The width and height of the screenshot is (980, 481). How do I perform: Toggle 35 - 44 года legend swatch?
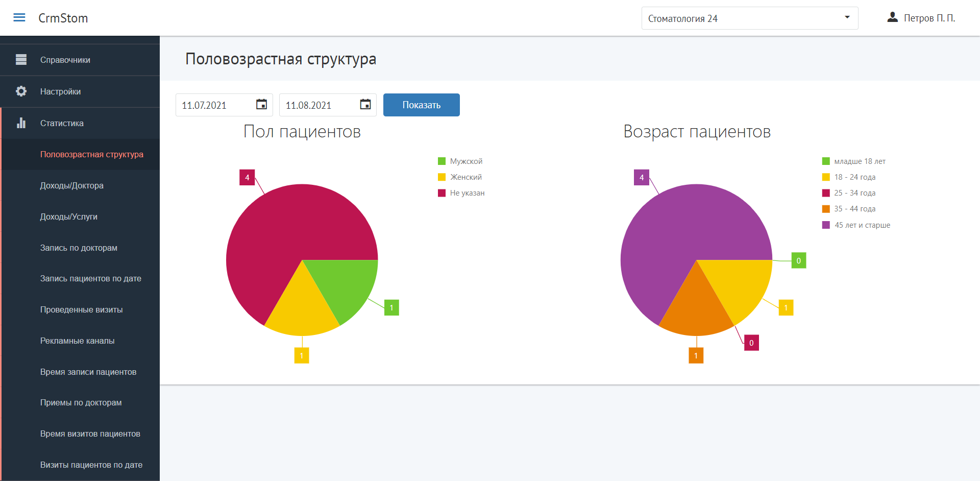[826, 209]
